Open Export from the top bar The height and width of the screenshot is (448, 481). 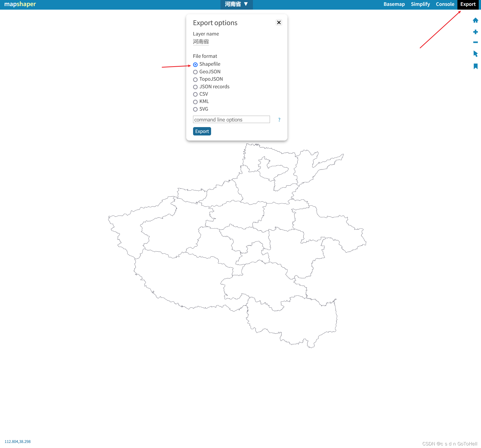(x=468, y=4)
